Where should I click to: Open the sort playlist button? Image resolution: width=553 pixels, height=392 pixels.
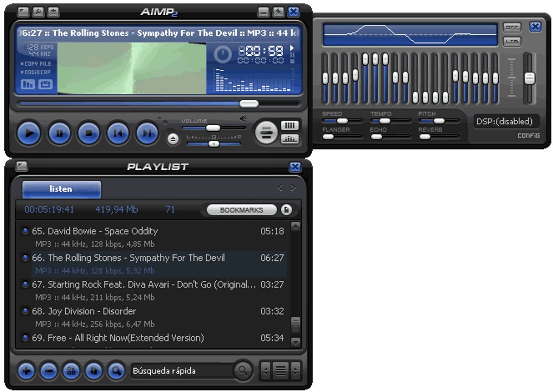[93, 371]
